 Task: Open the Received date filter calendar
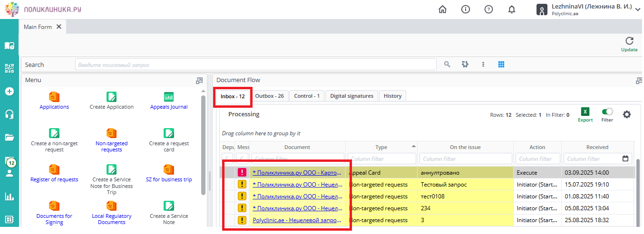pos(625,159)
